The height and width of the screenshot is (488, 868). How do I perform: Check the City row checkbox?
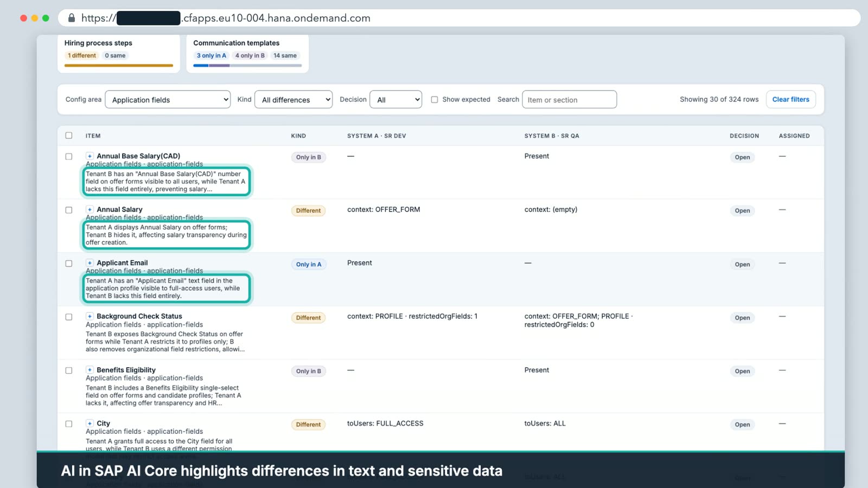[x=69, y=424]
